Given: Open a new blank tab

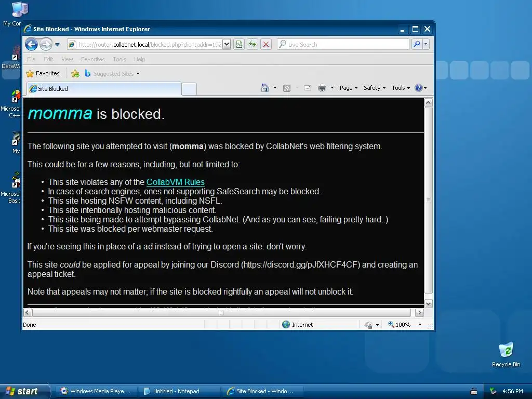Looking at the screenshot, I should pyautogui.click(x=189, y=89).
